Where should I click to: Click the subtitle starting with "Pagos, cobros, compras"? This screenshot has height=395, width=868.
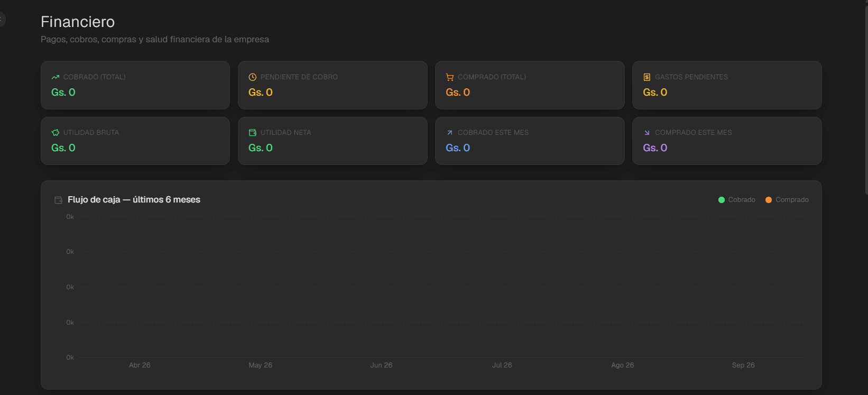pyautogui.click(x=155, y=39)
